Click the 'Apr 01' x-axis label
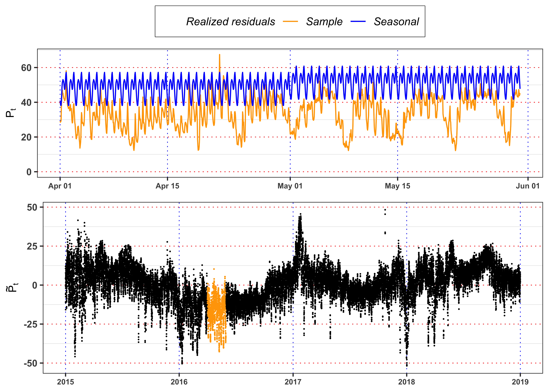Viewport: 549px width, 392px height. point(60,186)
